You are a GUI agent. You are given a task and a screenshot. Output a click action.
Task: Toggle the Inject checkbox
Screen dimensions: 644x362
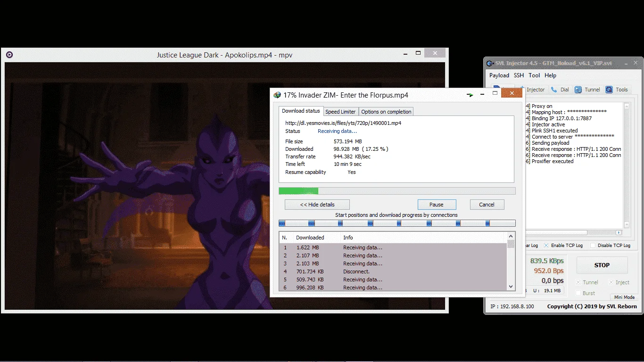(611, 282)
